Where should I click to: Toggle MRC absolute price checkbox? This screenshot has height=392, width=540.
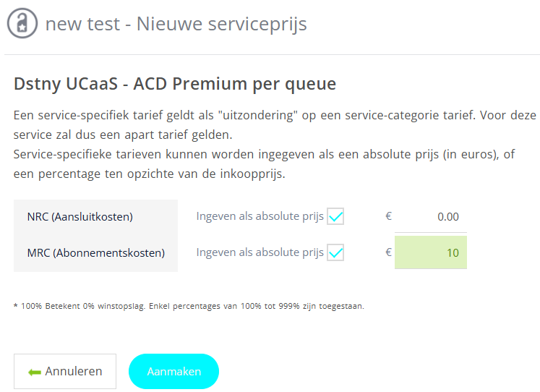click(335, 252)
